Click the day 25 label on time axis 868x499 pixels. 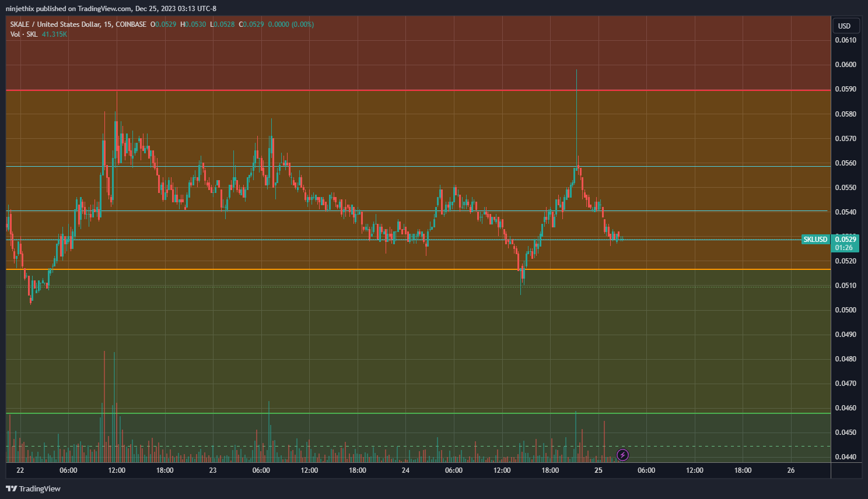(x=598, y=470)
